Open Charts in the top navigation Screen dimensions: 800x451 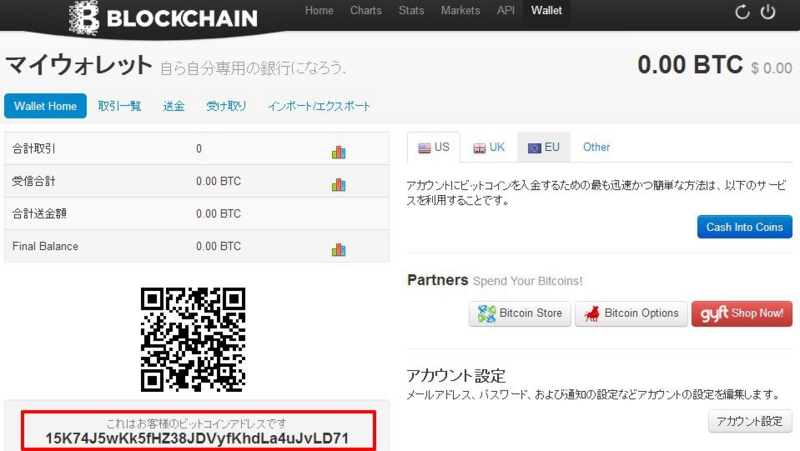pyautogui.click(x=366, y=10)
